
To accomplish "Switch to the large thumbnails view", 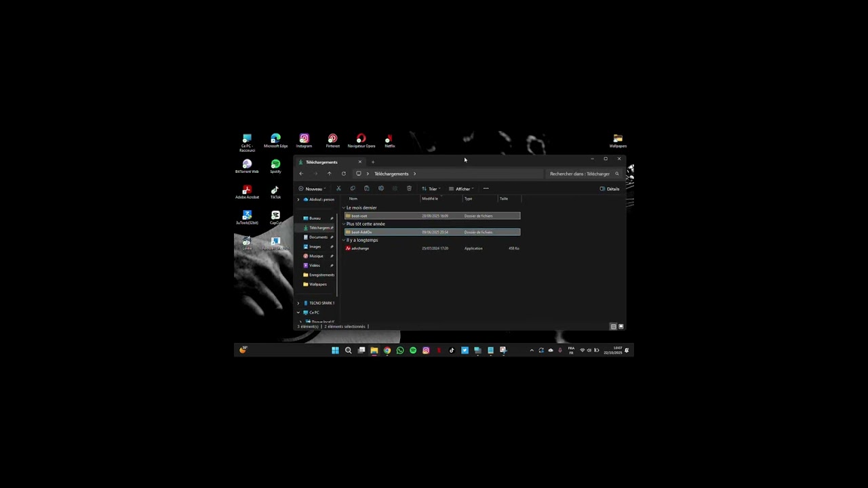I will tap(620, 326).
